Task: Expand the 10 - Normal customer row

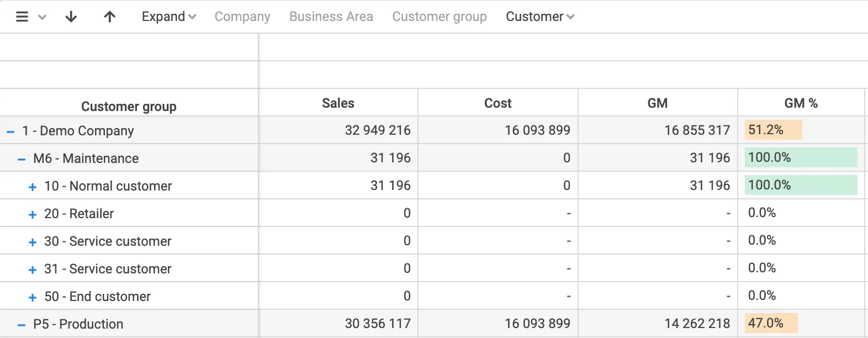Action: (x=33, y=187)
